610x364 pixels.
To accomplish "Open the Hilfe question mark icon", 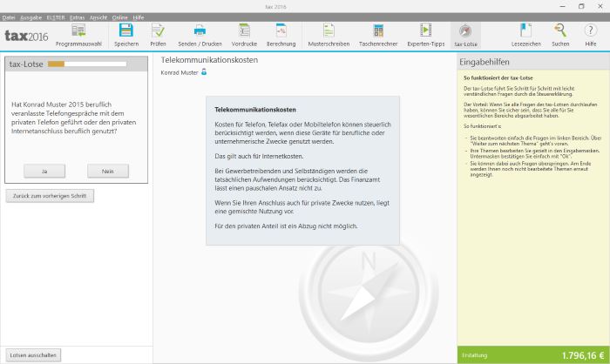I will pos(590,30).
